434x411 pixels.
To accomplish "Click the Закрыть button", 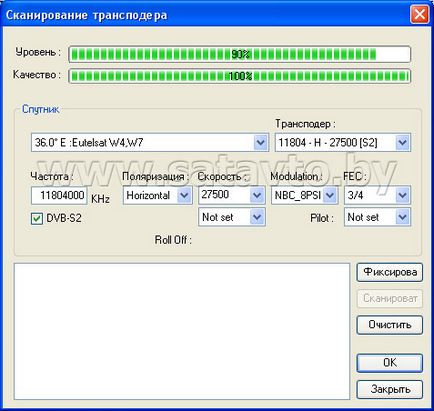I will [390, 389].
